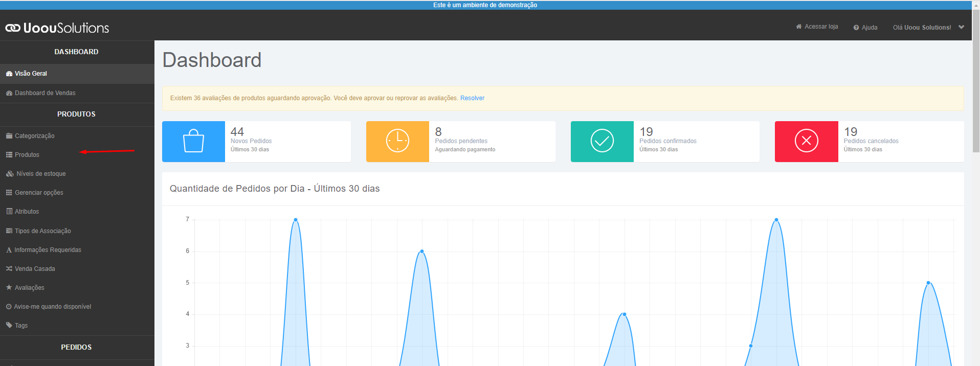Click the 44 Novos Pedidos card
This screenshot has width=980, height=366.
click(256, 142)
